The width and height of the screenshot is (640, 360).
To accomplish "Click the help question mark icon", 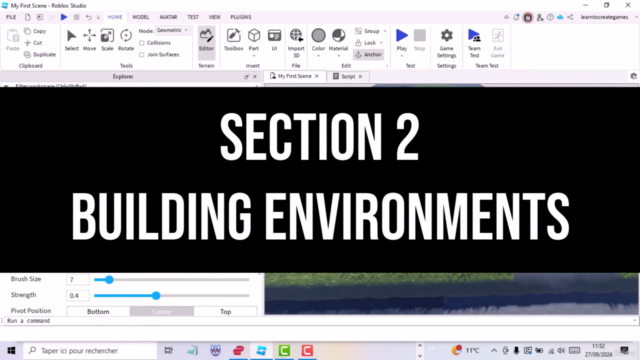I will (550, 17).
